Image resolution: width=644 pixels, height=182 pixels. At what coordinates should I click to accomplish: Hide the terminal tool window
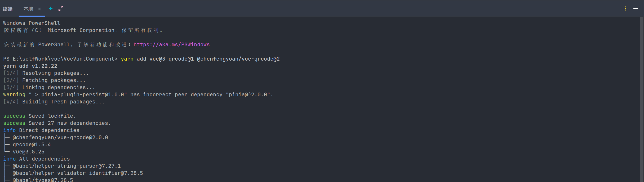click(x=636, y=8)
